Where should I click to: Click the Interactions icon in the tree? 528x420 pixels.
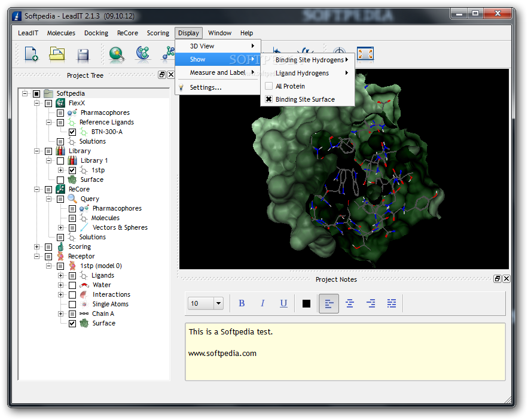pyautogui.click(x=84, y=295)
